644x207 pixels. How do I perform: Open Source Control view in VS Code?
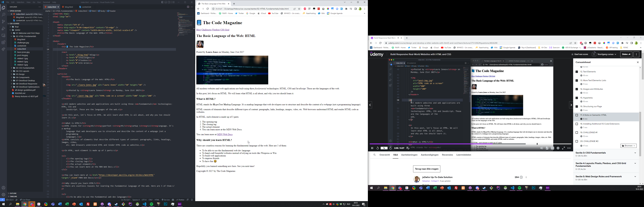3,22
